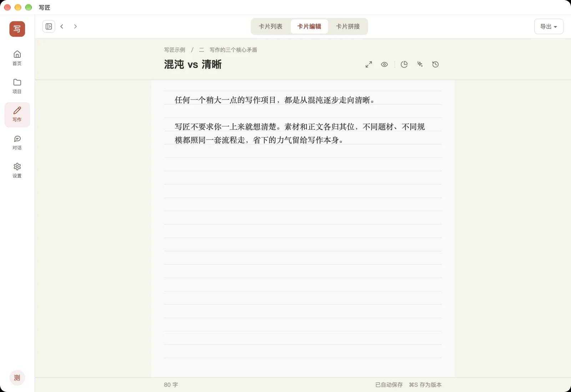
Task: Click first paragraph 任何一个稍大一点的写作项目
Action: 275,100
